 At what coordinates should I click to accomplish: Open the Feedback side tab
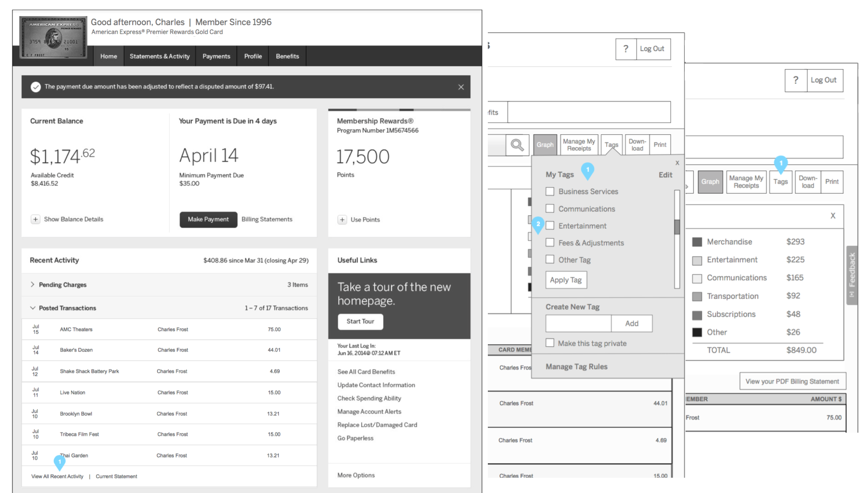tap(852, 275)
